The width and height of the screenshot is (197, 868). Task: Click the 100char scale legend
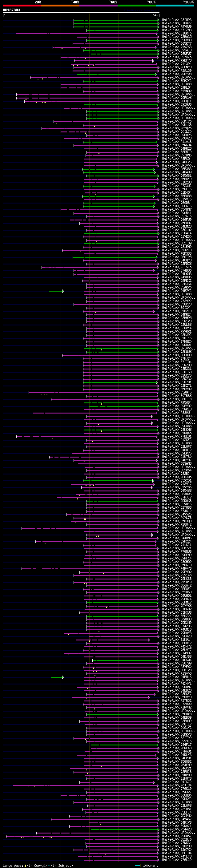(147, 866)
